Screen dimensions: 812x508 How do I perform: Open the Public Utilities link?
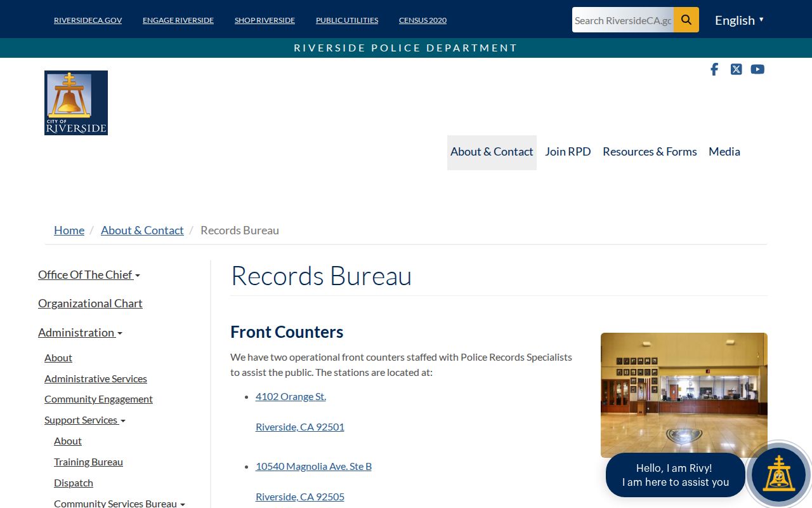347,20
